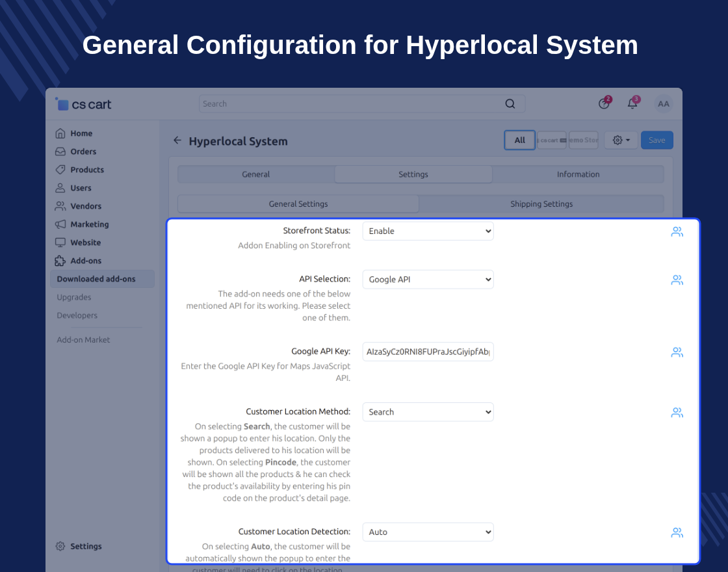Click the Orders inbox icon

60,151
